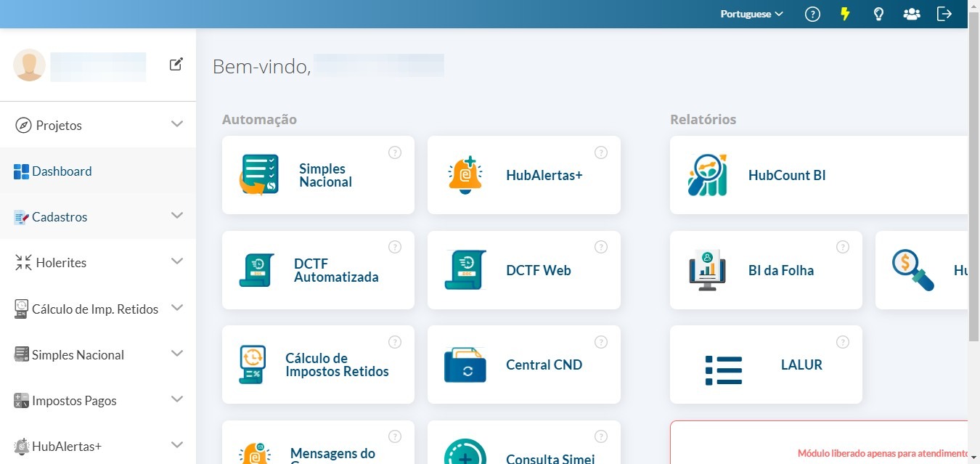Select Cadastros label in the sidebar
This screenshot has height=464, width=980.
[x=60, y=217]
